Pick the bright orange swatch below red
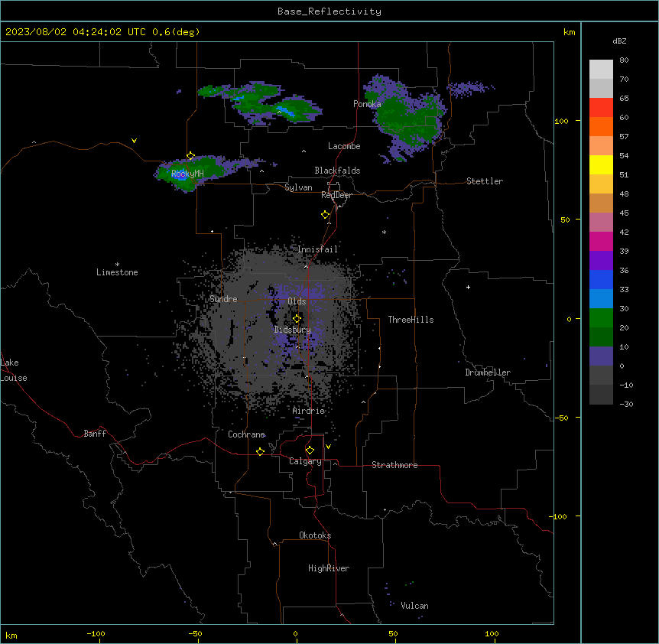 coord(601,126)
